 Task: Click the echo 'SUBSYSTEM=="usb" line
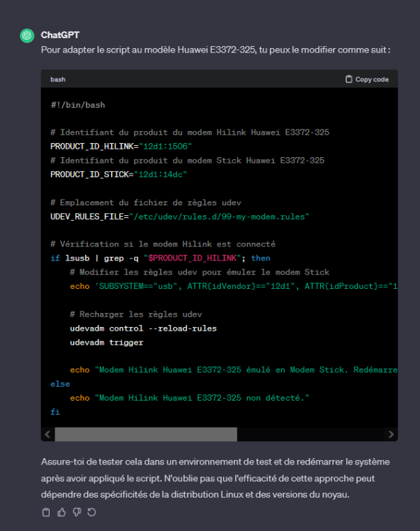click(x=234, y=286)
